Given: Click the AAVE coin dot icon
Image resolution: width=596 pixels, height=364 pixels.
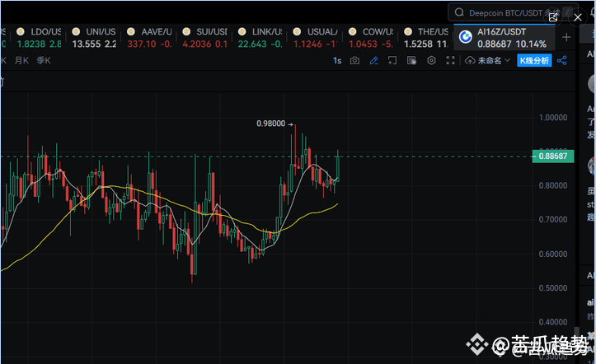Looking at the screenshot, I should (131, 31).
